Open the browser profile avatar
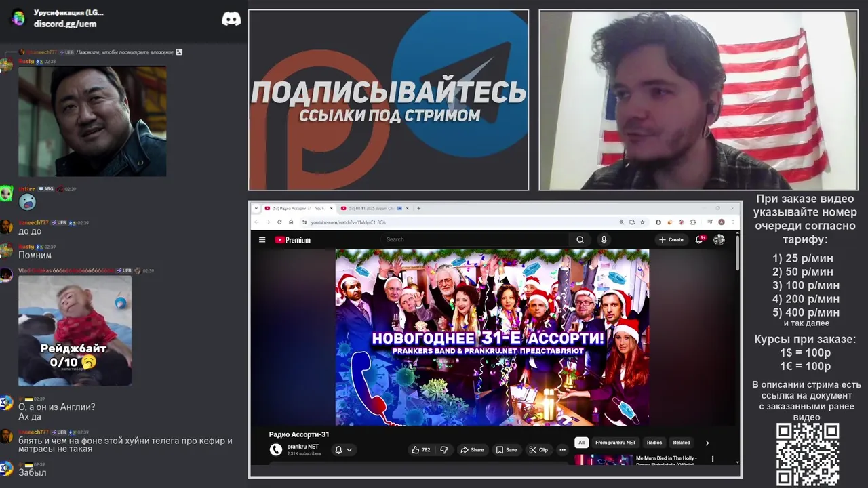This screenshot has width=868, height=488. 722,222
